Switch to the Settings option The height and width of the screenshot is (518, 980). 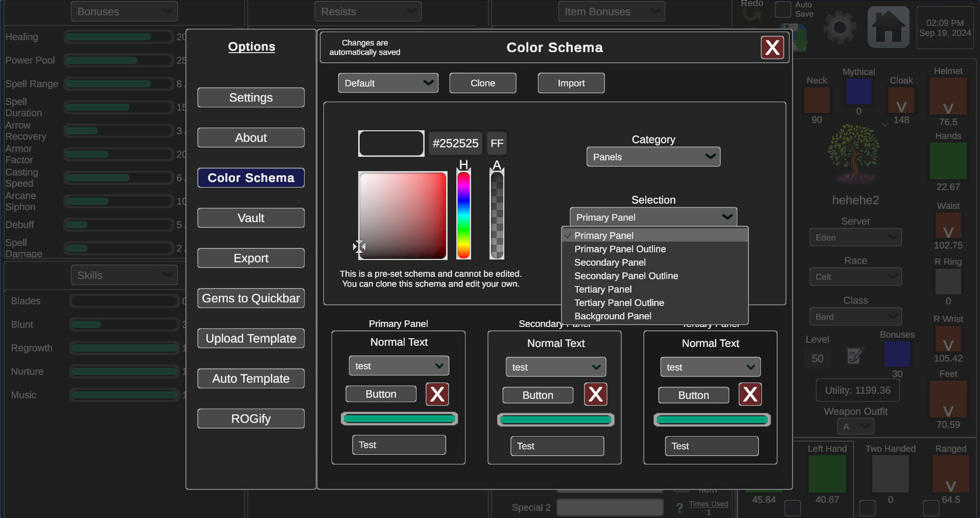click(250, 97)
